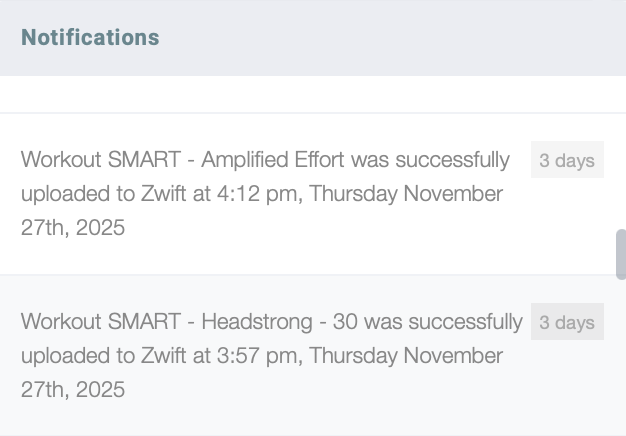Click the 27th, 2025 date in first notification
The height and width of the screenshot is (436, 626).
(73, 228)
